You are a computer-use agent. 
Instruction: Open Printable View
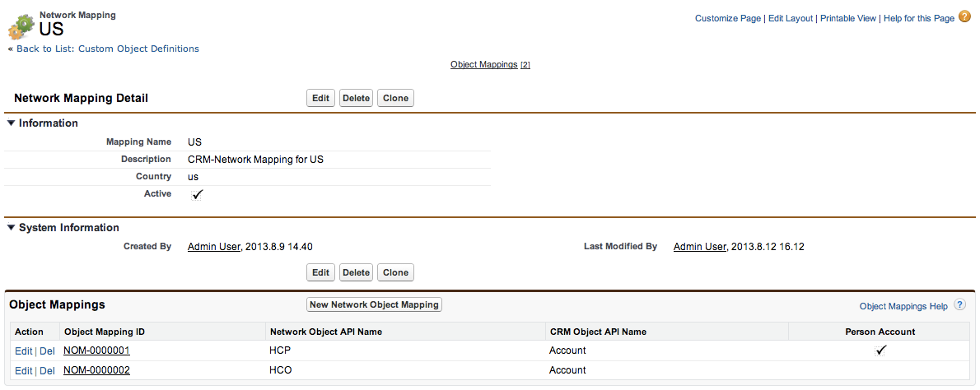(847, 18)
